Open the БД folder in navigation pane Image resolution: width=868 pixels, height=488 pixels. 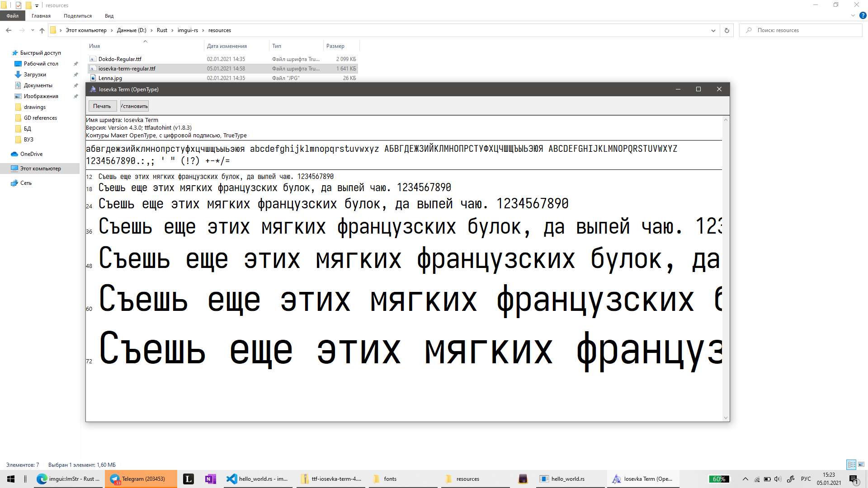pos(27,129)
